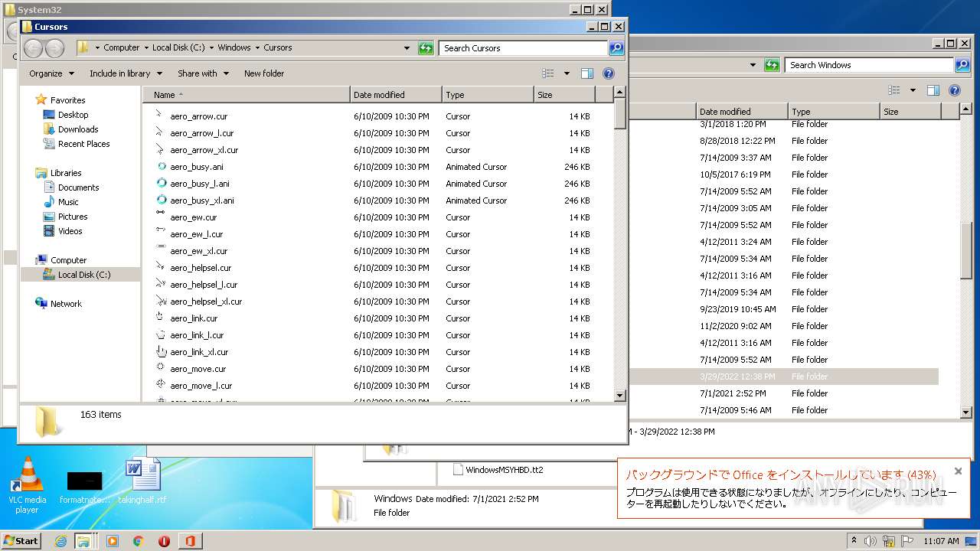Click the Back navigation arrow in Cursors window
Screen dimensions: 980x551
tap(33, 48)
